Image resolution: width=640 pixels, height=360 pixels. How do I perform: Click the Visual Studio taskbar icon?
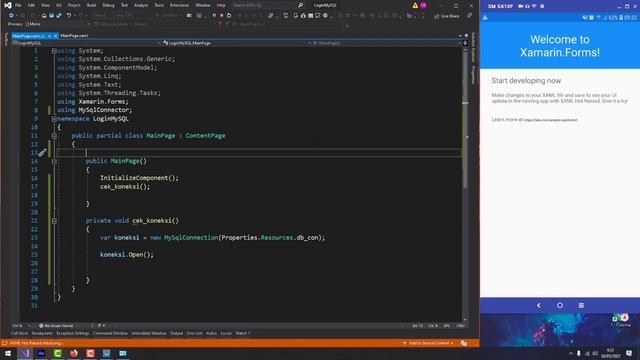(24, 353)
